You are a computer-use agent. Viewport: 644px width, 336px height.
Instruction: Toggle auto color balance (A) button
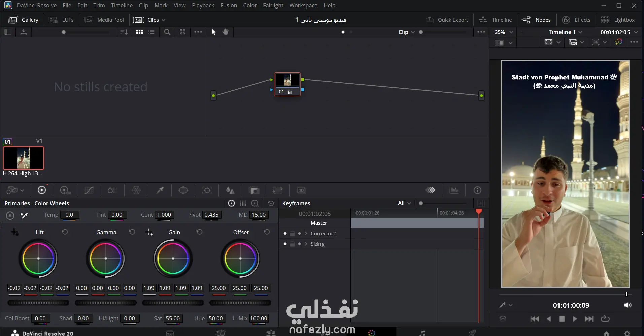click(10, 215)
